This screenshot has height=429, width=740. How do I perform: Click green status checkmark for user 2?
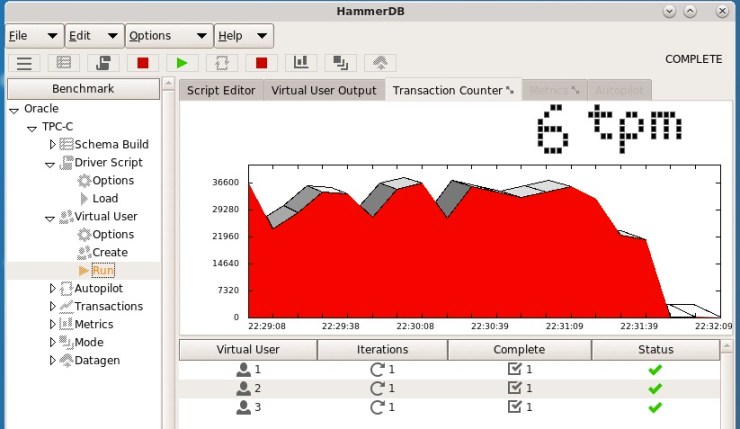click(x=655, y=388)
